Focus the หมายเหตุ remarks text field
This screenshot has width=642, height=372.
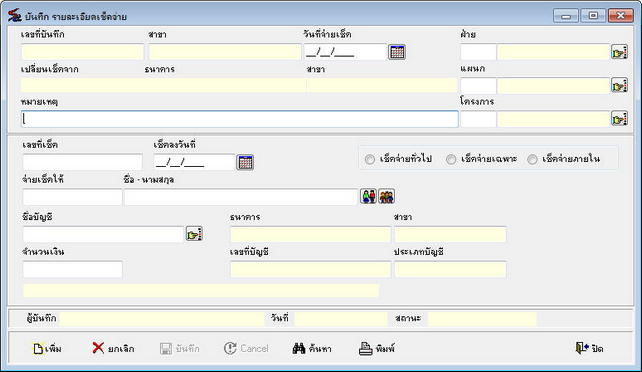(x=240, y=119)
